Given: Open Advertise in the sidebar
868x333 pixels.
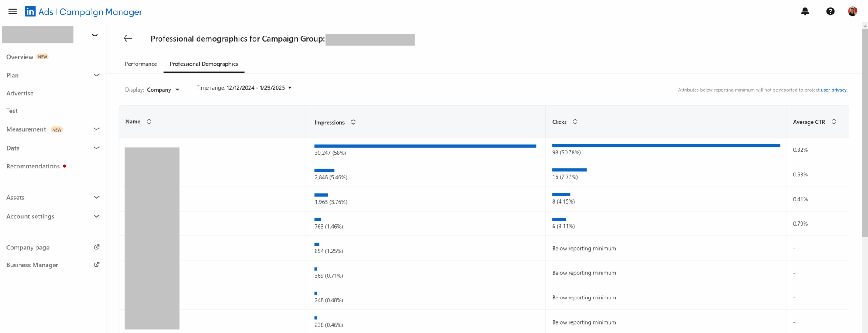Looking at the screenshot, I should point(20,93).
